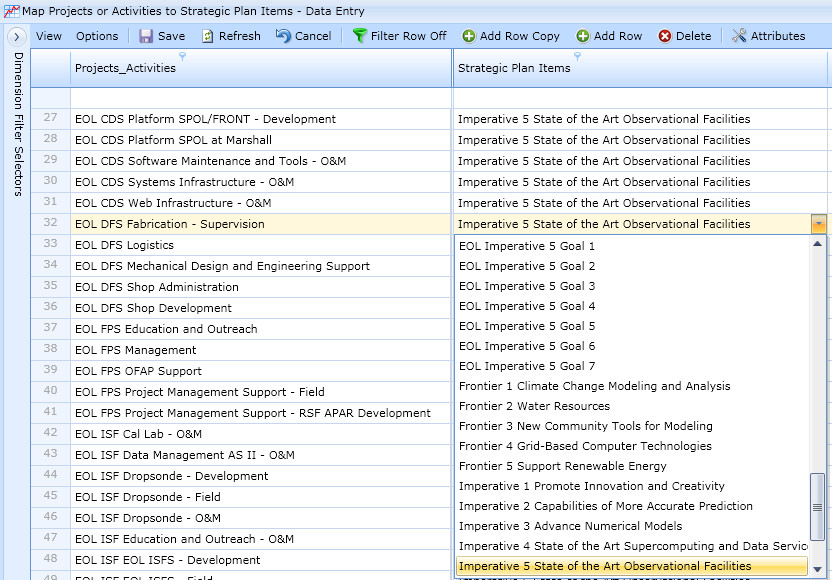Image resolution: width=832 pixels, height=580 pixels.
Task: Click the chart application icon in title bar
Action: 11,11
